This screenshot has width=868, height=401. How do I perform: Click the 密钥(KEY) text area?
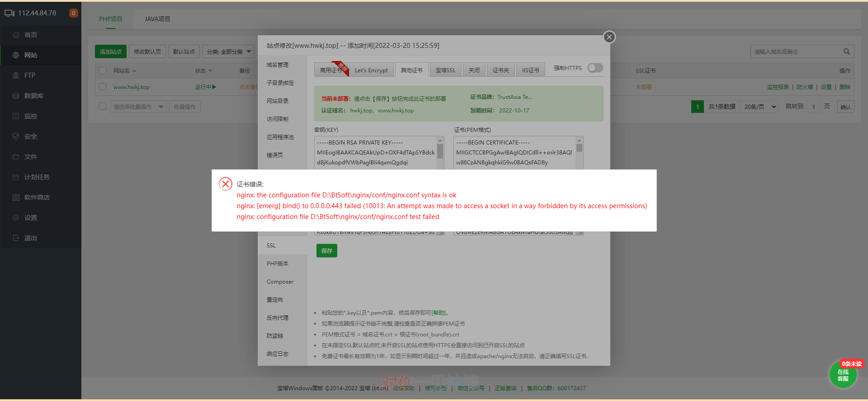(376, 153)
